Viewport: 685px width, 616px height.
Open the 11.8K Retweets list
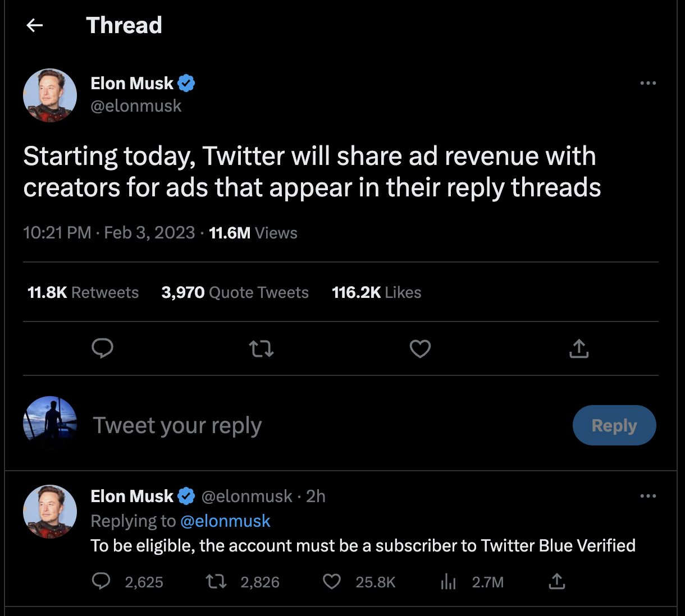pyautogui.click(x=83, y=292)
